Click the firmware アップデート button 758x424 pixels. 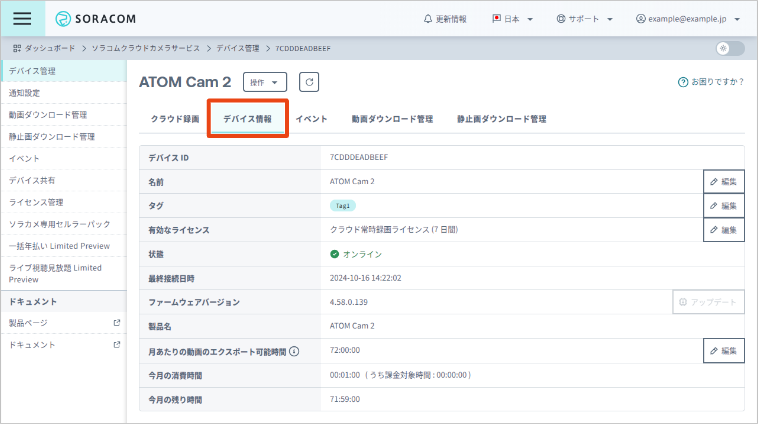click(x=708, y=302)
